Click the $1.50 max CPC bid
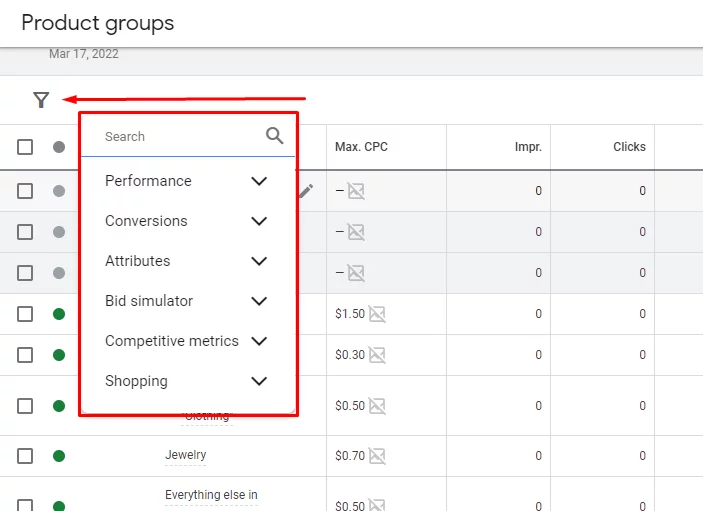Image resolution: width=703 pixels, height=511 pixels. click(350, 314)
